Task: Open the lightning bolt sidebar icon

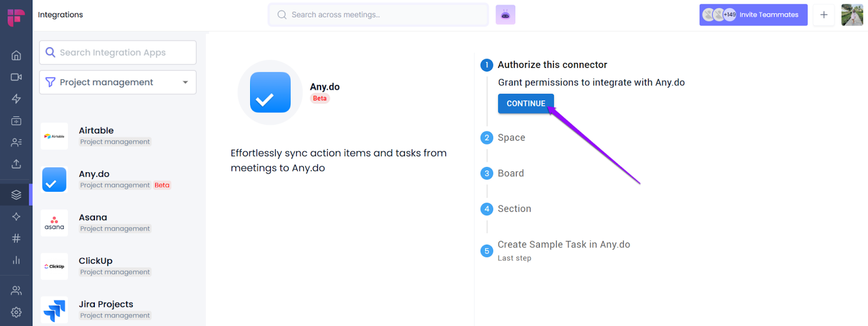Action: pos(16,99)
